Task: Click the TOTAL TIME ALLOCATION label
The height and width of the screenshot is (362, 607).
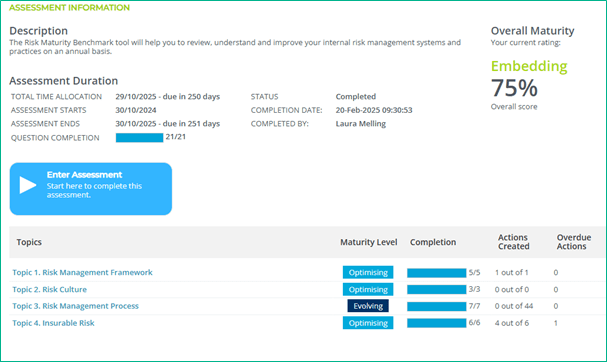Action: (x=57, y=96)
